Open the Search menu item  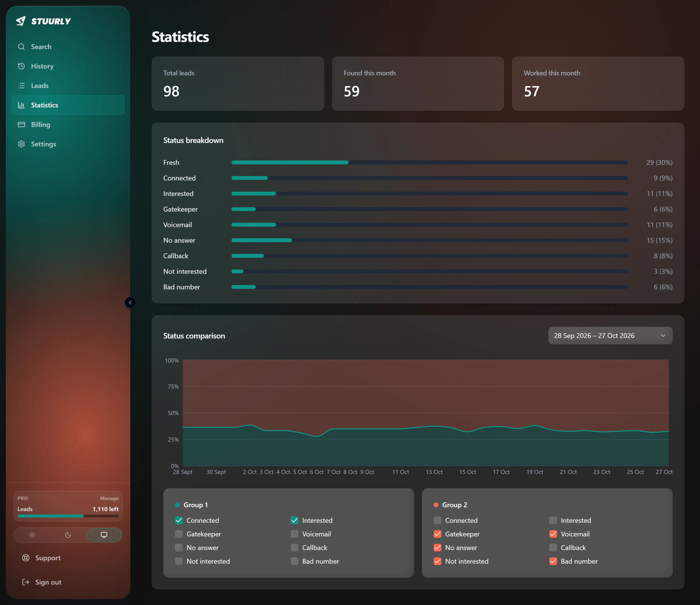coord(68,47)
